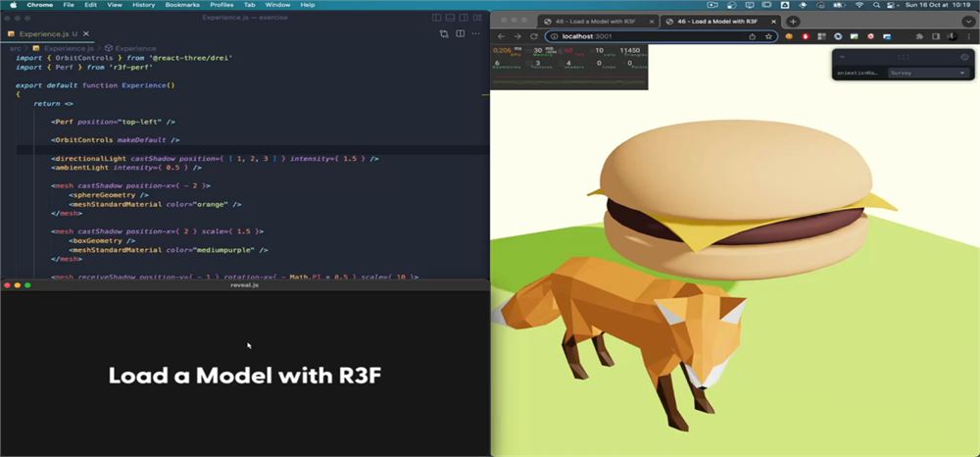This screenshot has width=980, height=457.
Task: Open Chrome three-dot menu
Action: click(x=968, y=36)
